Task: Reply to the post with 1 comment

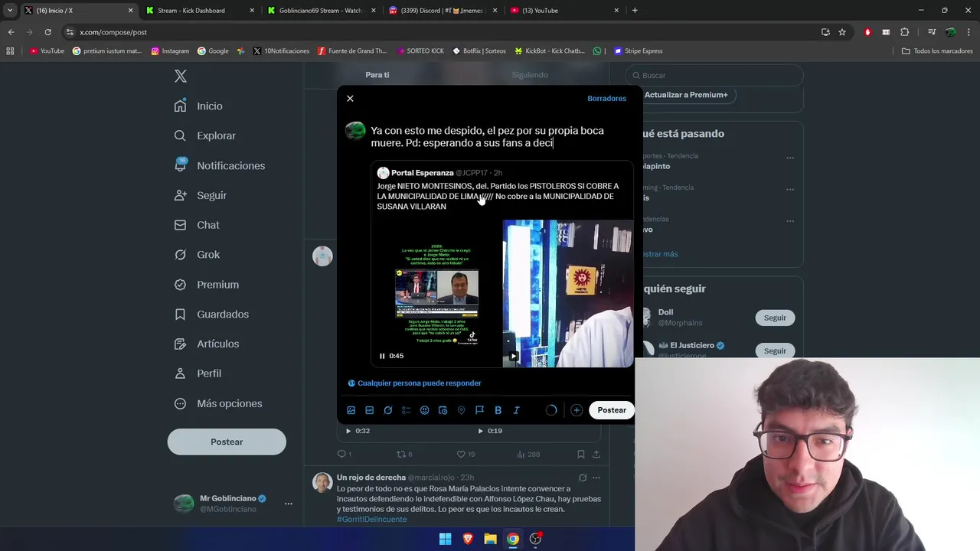Action: [x=345, y=454]
